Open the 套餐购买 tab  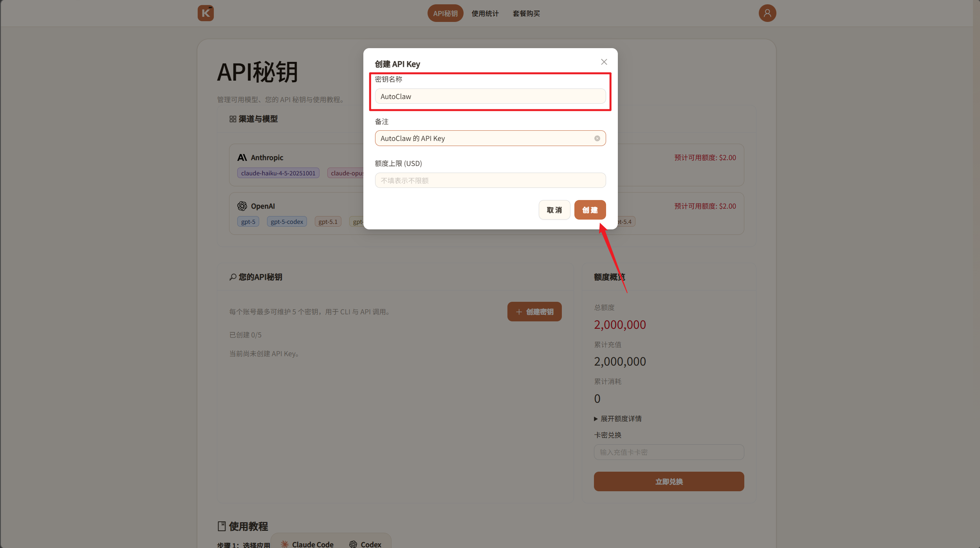[526, 13]
